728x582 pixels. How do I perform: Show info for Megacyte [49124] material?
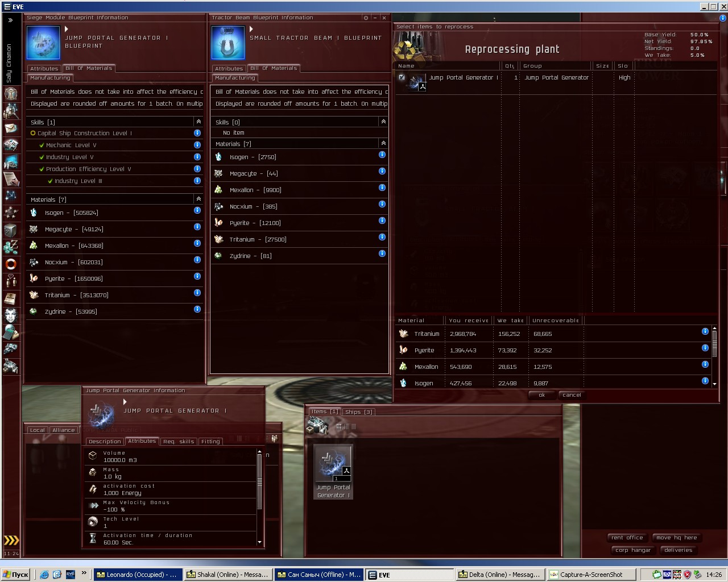(x=197, y=227)
